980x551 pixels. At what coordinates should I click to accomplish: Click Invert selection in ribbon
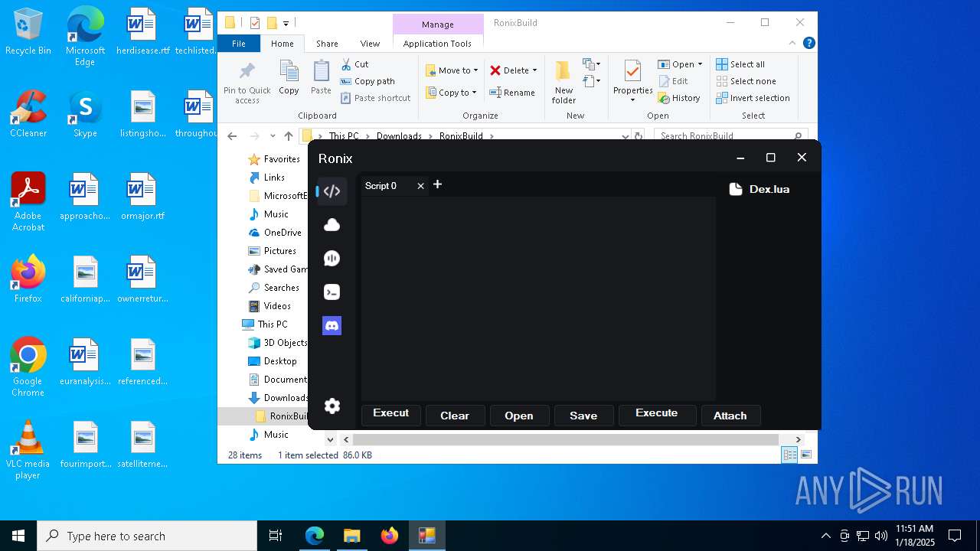(753, 98)
